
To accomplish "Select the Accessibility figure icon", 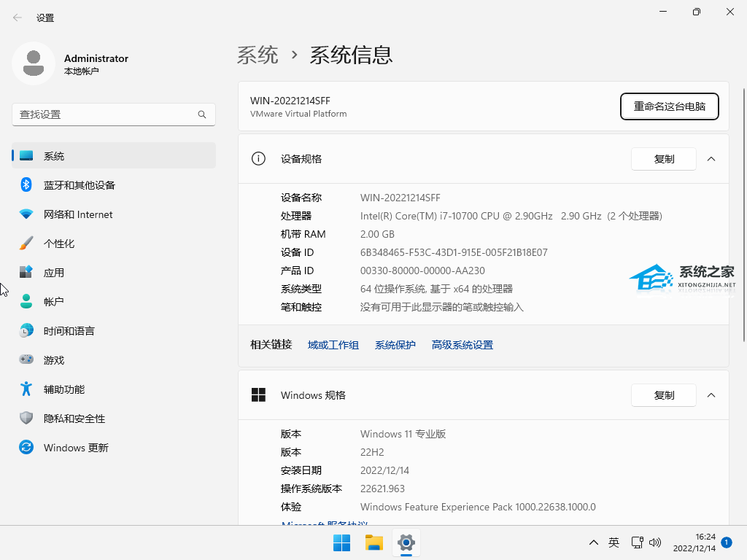I will coord(26,389).
